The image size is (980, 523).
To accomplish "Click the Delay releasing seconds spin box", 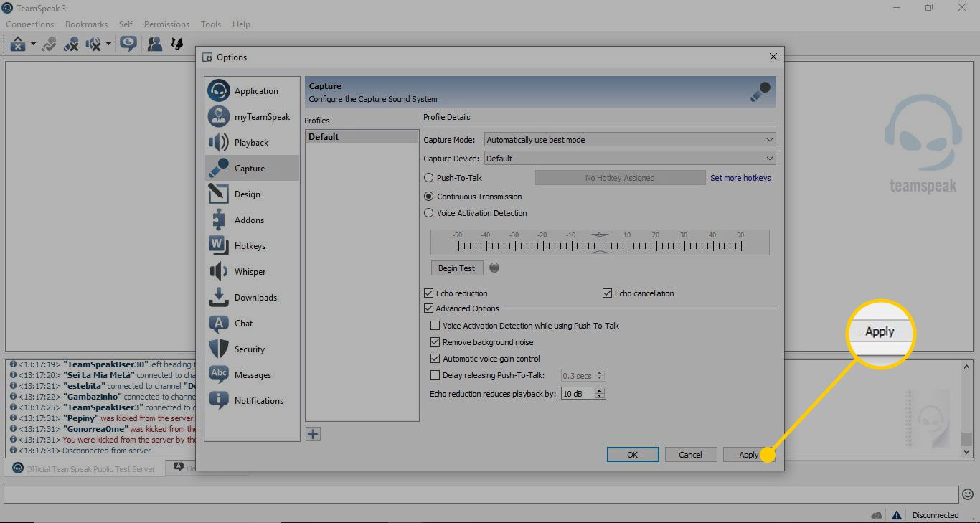I will (x=583, y=375).
